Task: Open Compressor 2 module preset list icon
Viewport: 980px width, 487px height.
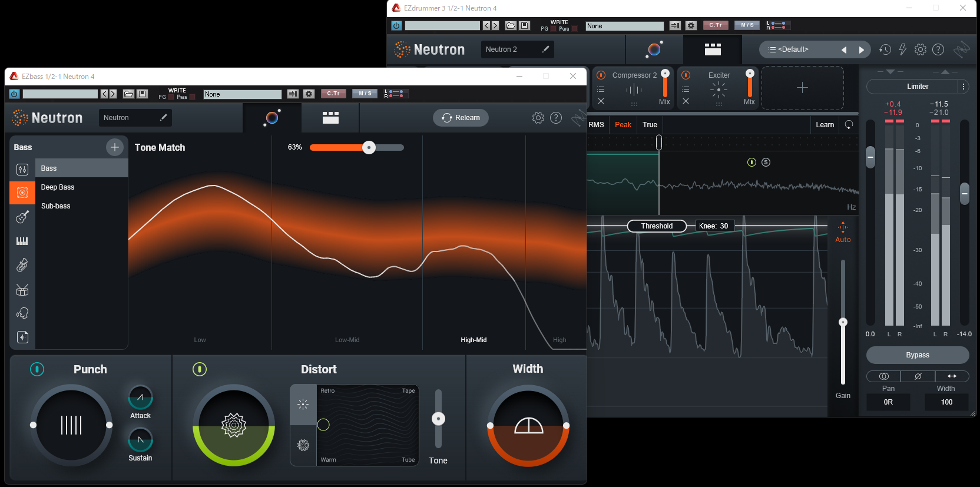Action: (601, 90)
